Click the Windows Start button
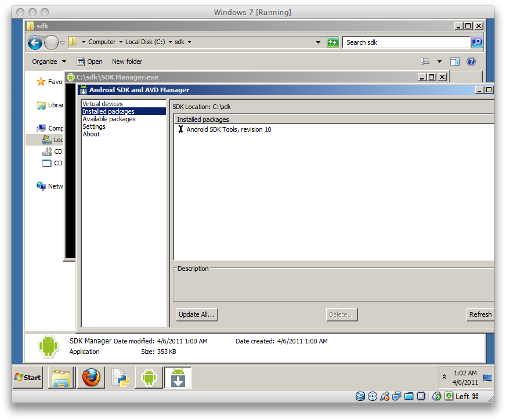This screenshot has width=506, height=420. [x=28, y=378]
